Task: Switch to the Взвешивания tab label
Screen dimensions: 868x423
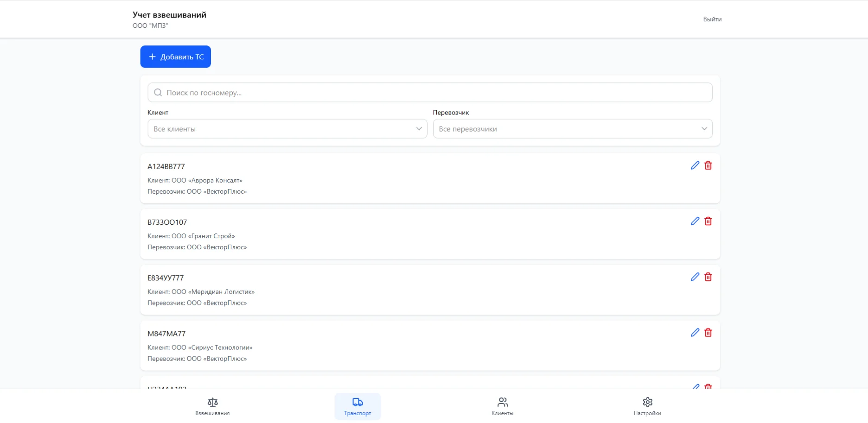Action: tap(212, 413)
